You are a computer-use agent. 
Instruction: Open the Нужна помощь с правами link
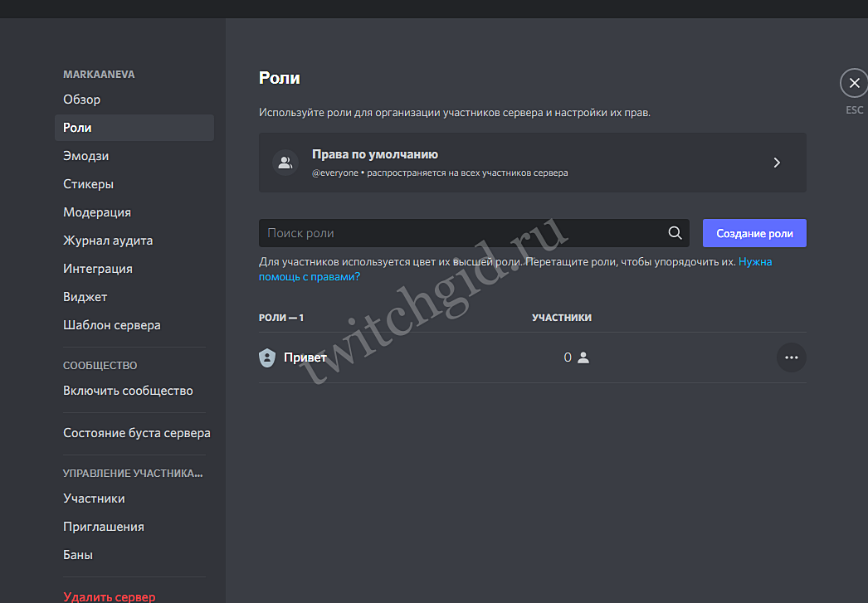click(x=309, y=276)
